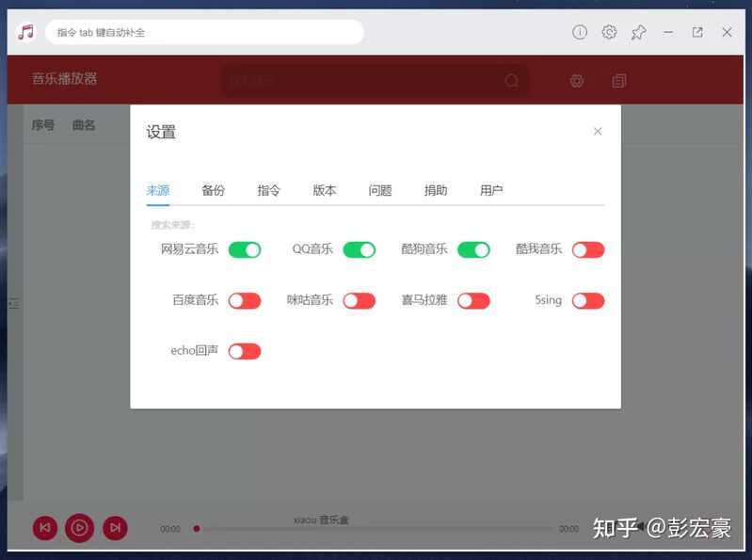
Task: Disable the 网易云音乐 source toggle
Action: (x=245, y=249)
